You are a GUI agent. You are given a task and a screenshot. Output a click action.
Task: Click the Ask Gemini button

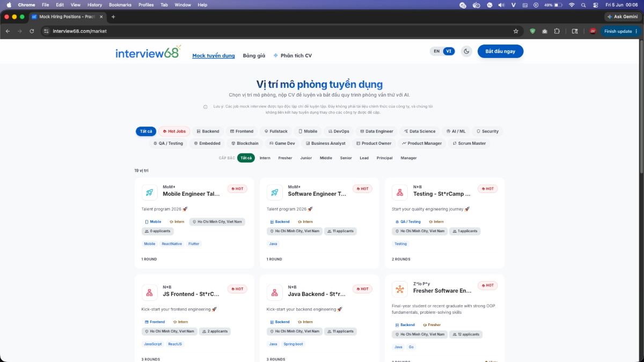coord(623,17)
